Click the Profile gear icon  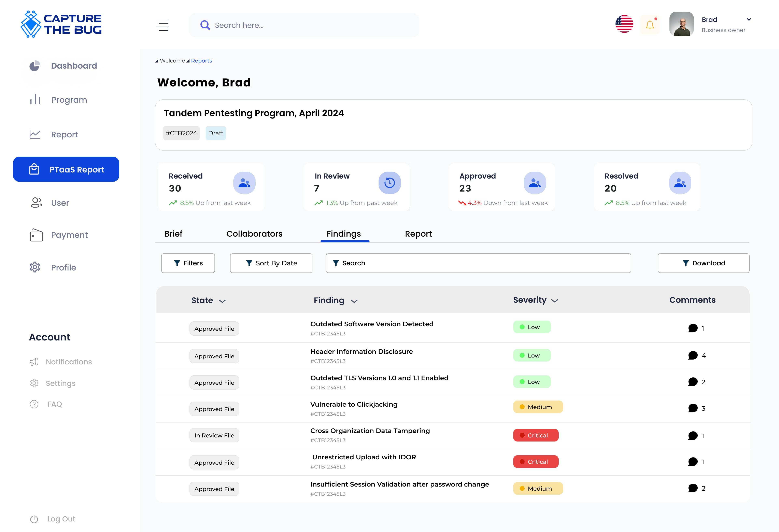click(35, 267)
